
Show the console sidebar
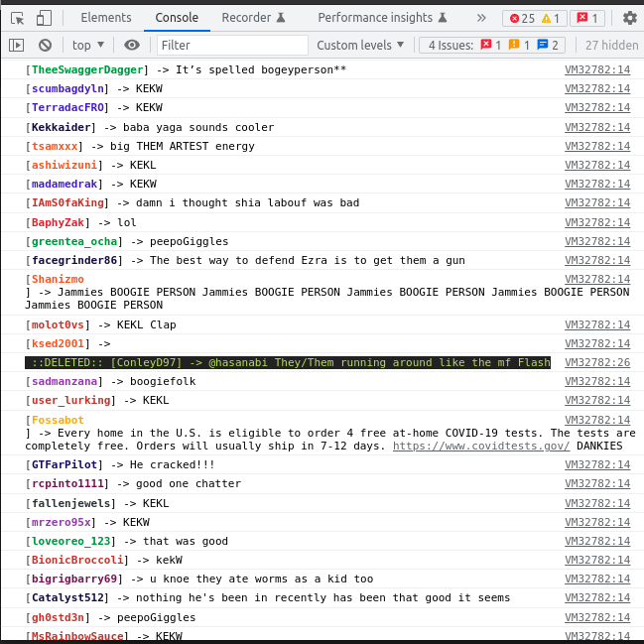pyautogui.click(x=17, y=45)
